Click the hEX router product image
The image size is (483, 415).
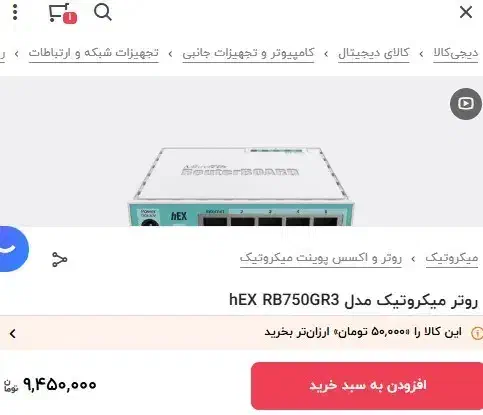point(241,187)
